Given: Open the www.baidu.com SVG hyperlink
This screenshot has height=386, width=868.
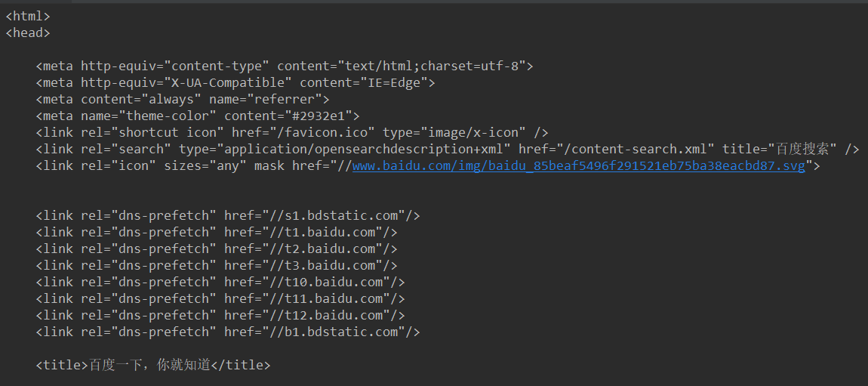Looking at the screenshot, I should pyautogui.click(x=578, y=166).
